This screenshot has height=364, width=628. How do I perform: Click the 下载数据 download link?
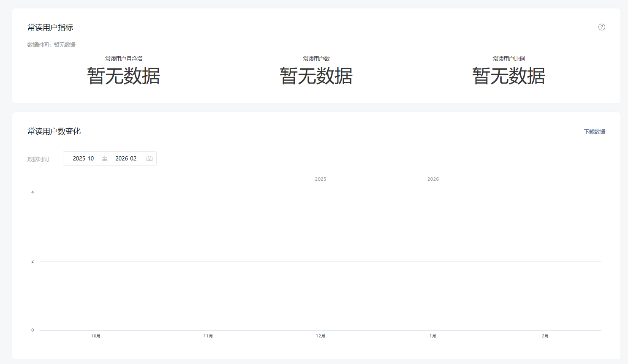pyautogui.click(x=594, y=132)
